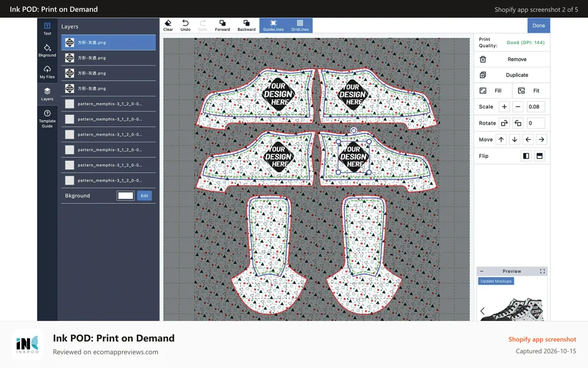The image size is (588, 368).
Task: Move the layer left
Action: [x=528, y=140]
